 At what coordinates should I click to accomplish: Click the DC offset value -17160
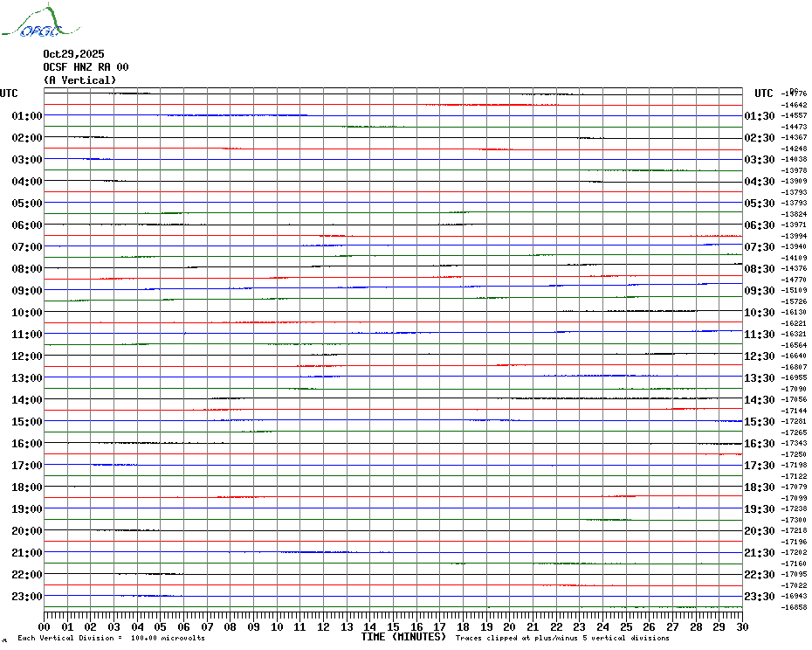pyautogui.click(x=794, y=564)
